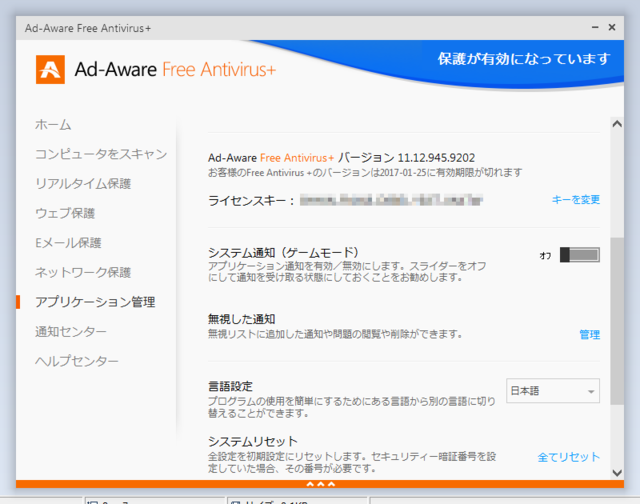Click the システムリセット heading
Screen dimensions: 640x504
point(253,441)
